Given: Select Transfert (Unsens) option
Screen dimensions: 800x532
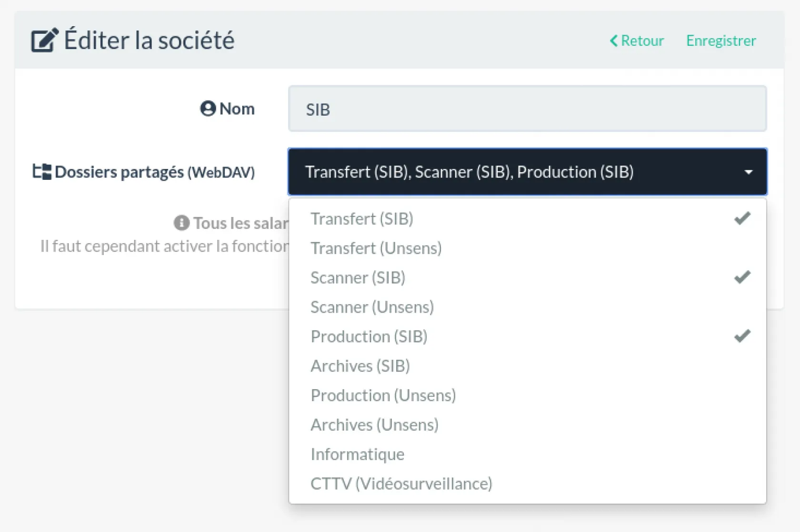Looking at the screenshot, I should click(376, 248).
